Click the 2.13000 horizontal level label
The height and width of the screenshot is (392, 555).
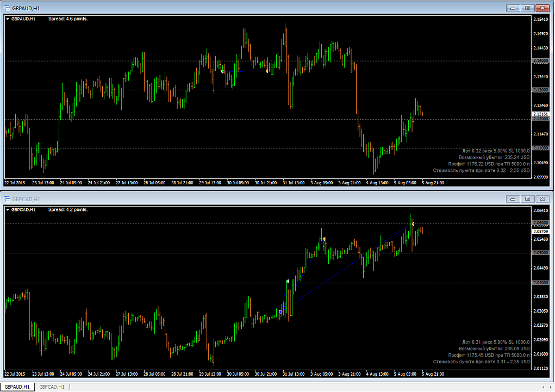pyautogui.click(x=540, y=90)
